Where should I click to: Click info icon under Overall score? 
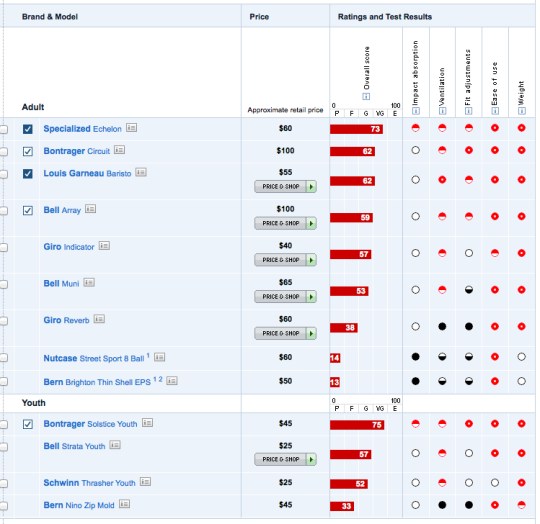pos(366,96)
